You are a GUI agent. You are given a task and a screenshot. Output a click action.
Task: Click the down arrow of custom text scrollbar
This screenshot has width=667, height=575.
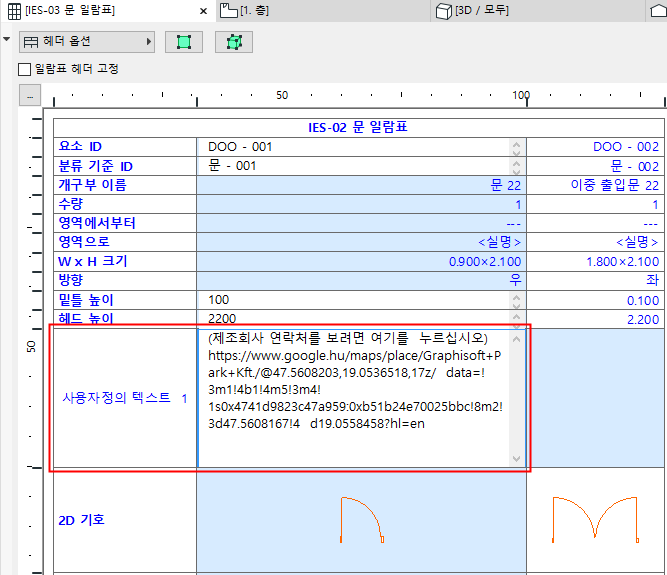pyautogui.click(x=516, y=458)
